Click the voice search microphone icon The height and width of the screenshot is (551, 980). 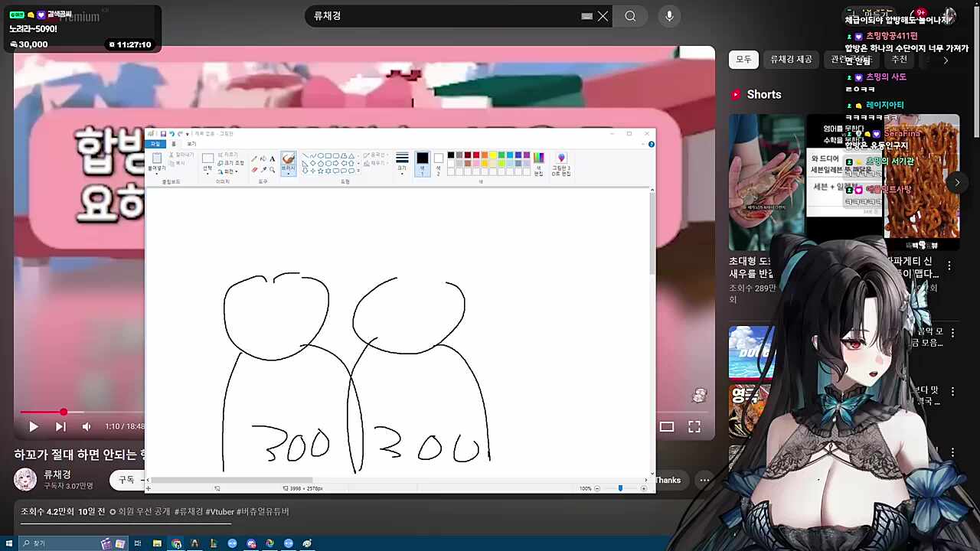[669, 16]
